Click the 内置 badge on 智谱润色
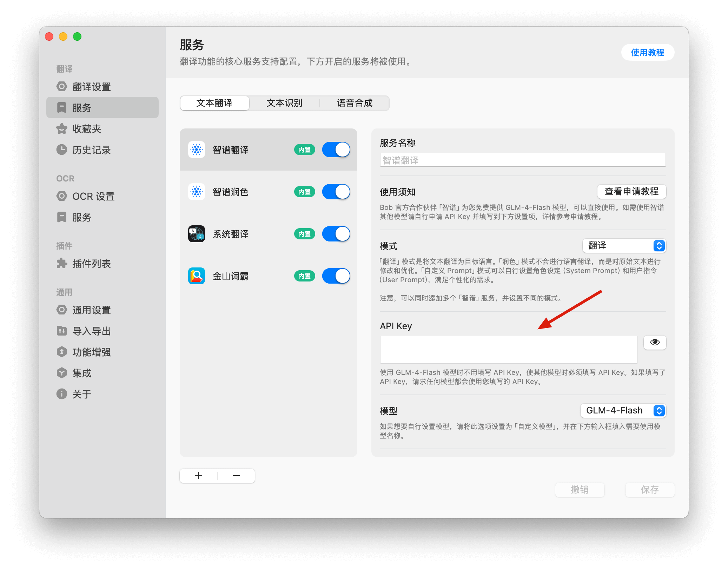This screenshot has height=570, width=728. tap(305, 192)
